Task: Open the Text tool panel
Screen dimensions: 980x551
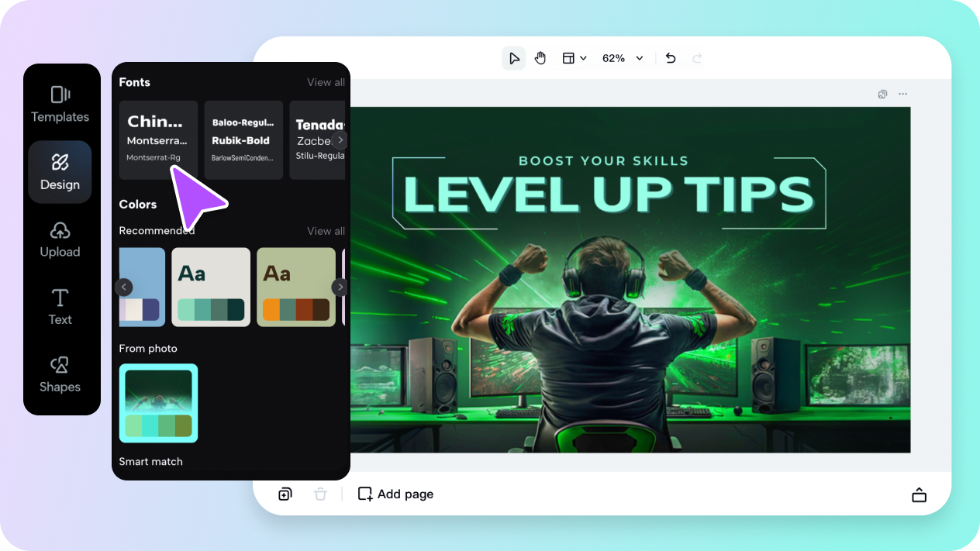Action: pyautogui.click(x=60, y=307)
